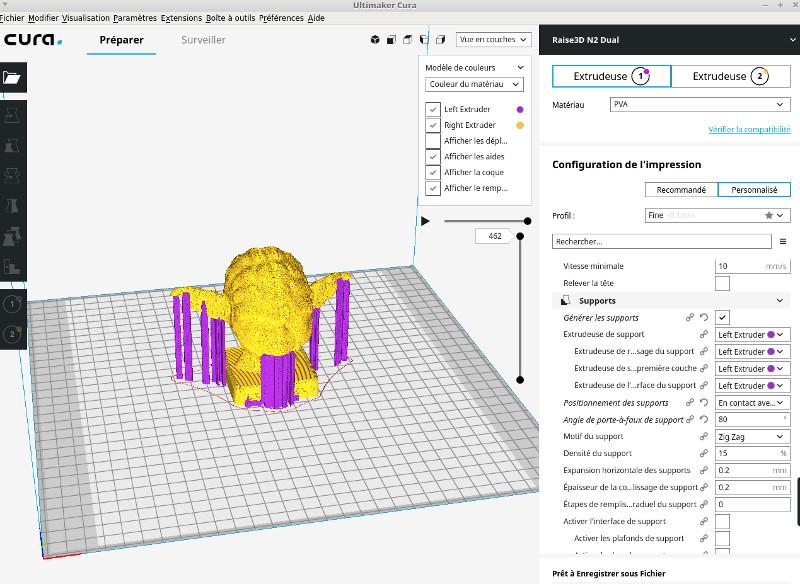
Task: Open Couleur du matériau dropdown
Action: coord(474,84)
